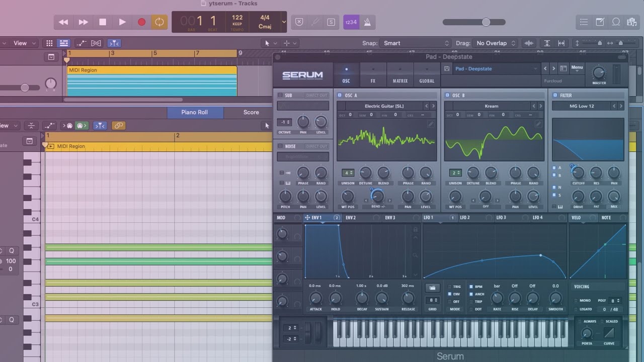Toggle the Count-in 1234 button

pyautogui.click(x=351, y=22)
